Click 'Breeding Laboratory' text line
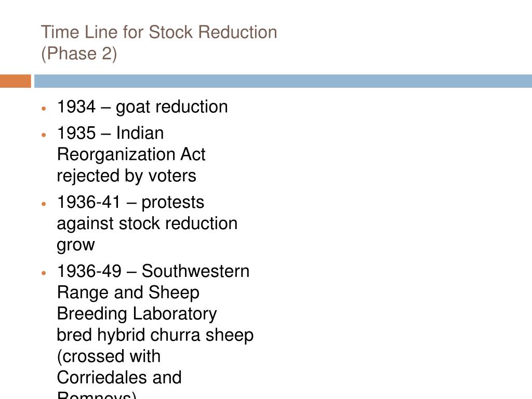The height and width of the screenshot is (399, 532). [137, 314]
